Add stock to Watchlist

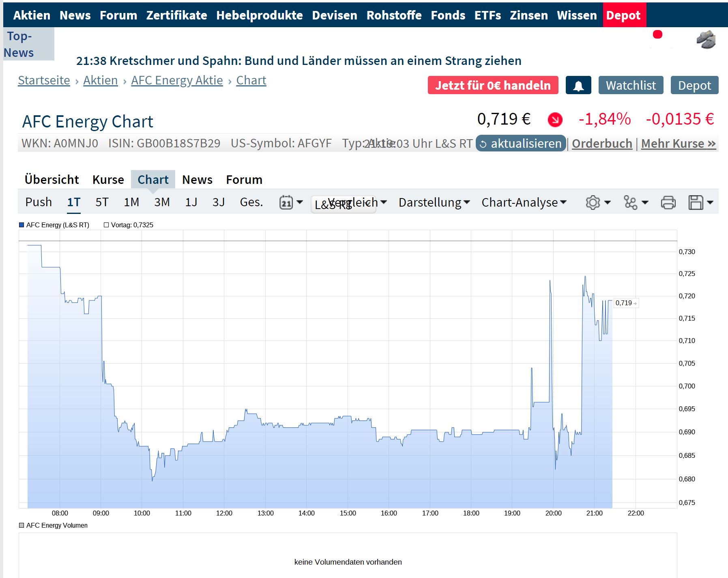point(631,85)
